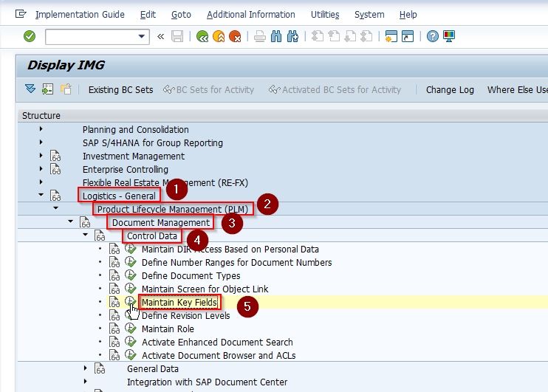Collapse the Document Management node

(x=71, y=221)
